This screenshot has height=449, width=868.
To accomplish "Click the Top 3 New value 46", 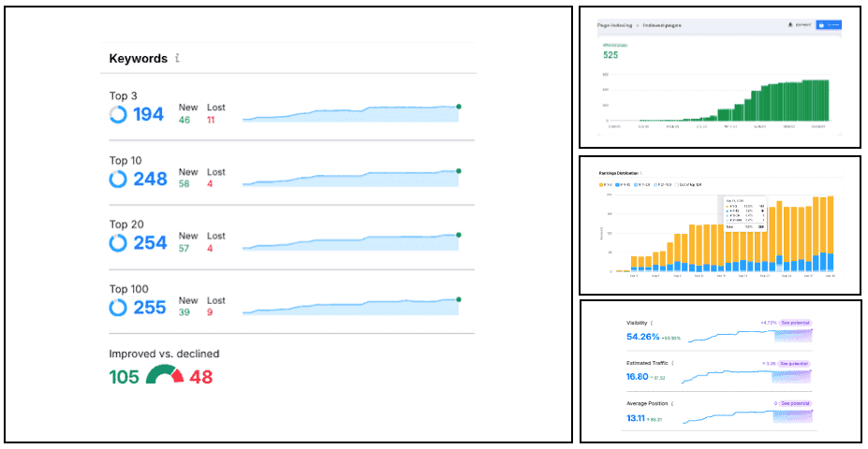I will click(x=184, y=120).
